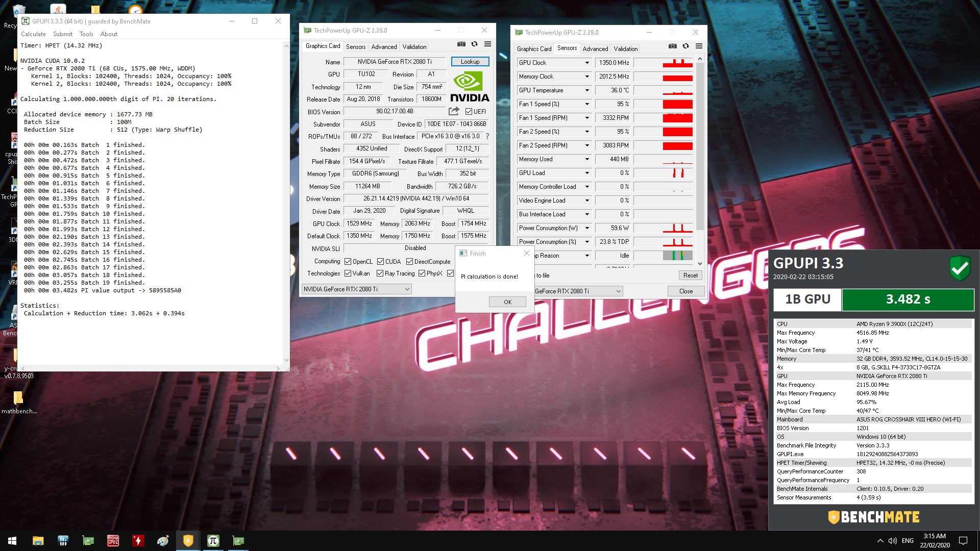Open the GPU Clock sensor dropdown

(586, 63)
